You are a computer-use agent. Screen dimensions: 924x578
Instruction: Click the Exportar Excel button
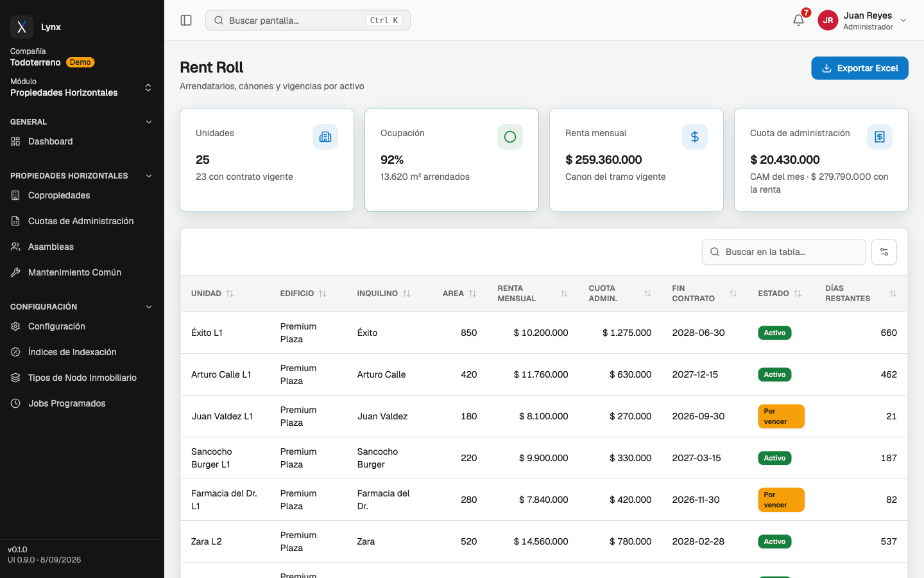859,68
